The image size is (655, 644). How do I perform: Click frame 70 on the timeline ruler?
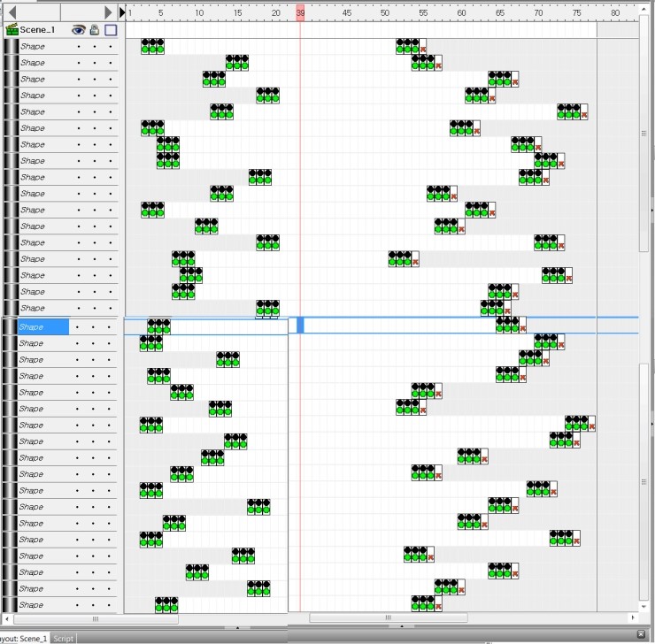[x=538, y=13]
